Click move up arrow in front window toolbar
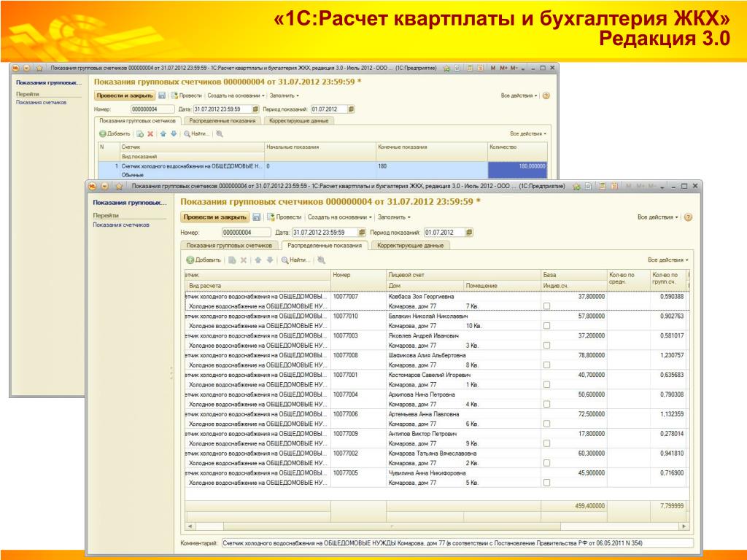 (258, 260)
